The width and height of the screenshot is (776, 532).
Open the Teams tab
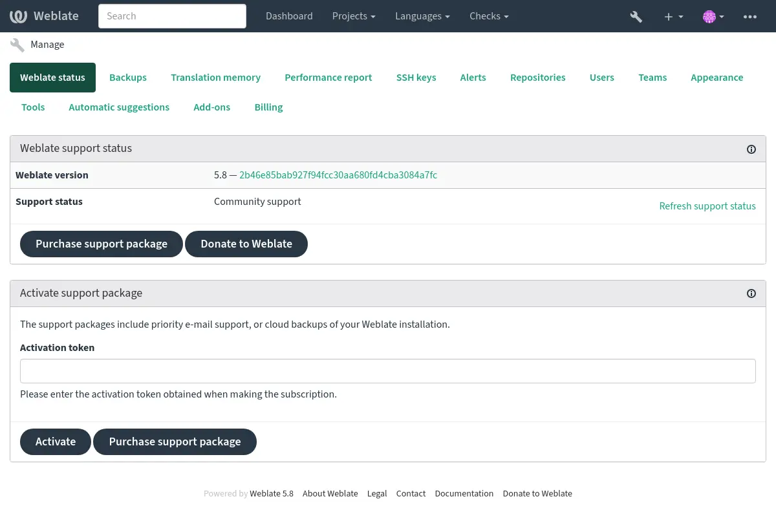point(652,78)
